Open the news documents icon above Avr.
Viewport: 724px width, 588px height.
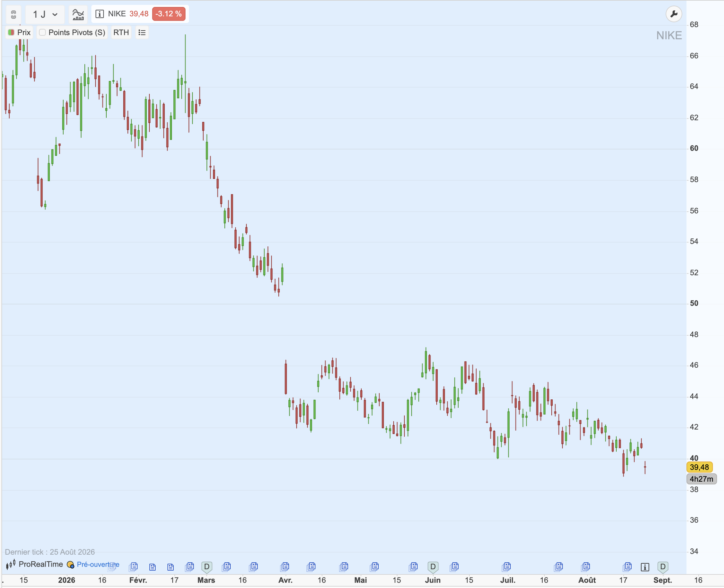[x=285, y=567]
